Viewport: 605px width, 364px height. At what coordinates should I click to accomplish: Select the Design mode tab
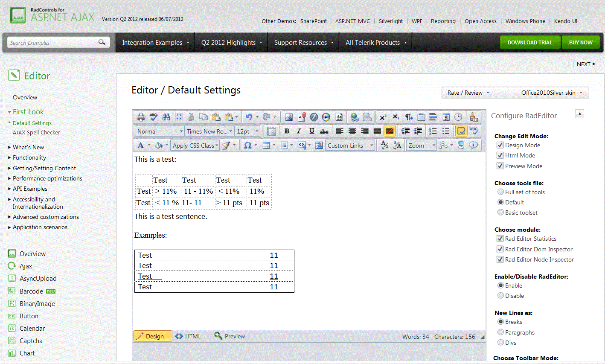pos(153,336)
